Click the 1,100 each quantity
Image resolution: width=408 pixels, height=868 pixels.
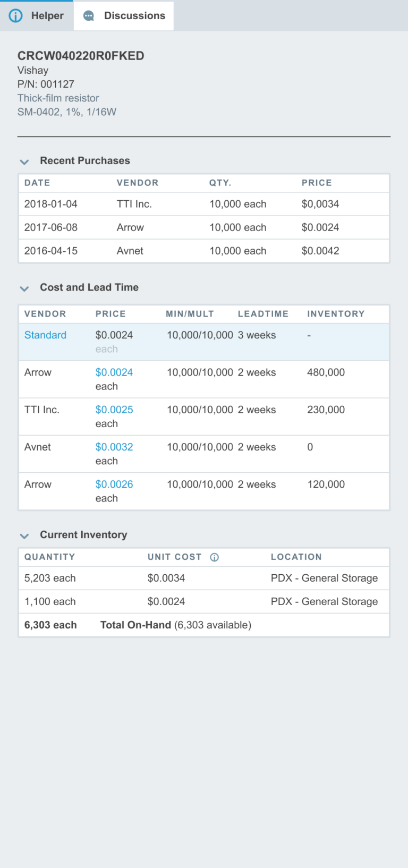click(x=50, y=601)
